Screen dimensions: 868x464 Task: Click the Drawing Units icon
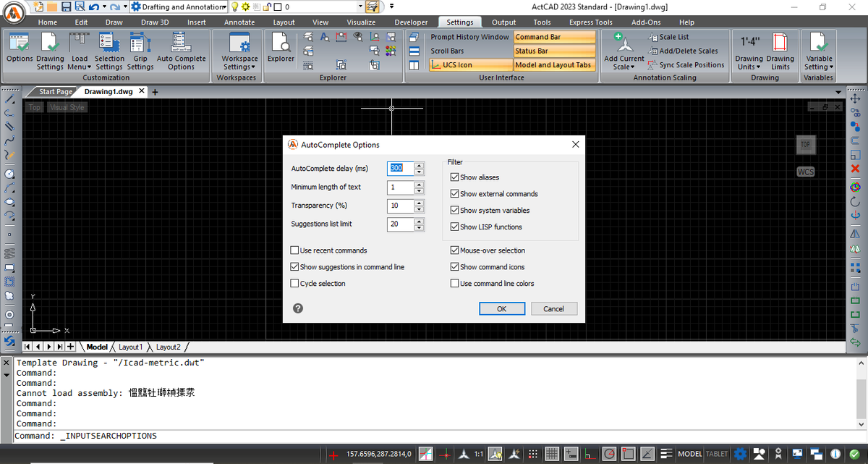click(x=749, y=51)
